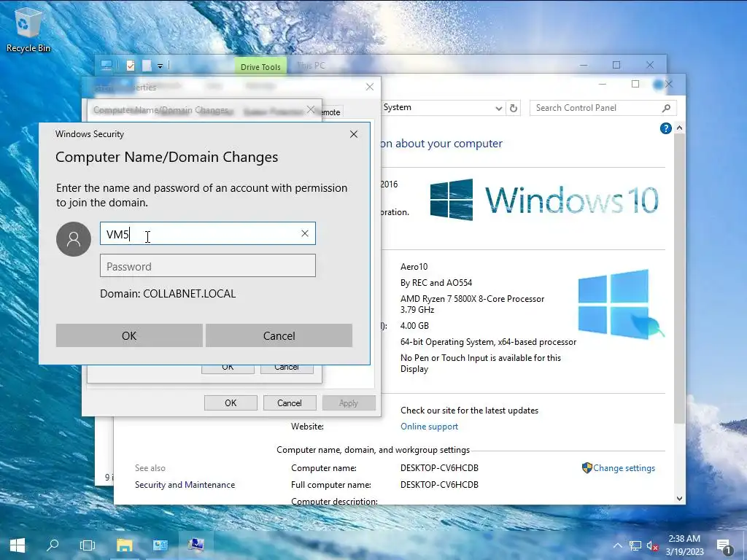747x560 pixels.
Task: Click the This PC window icon
Action: 106,66
